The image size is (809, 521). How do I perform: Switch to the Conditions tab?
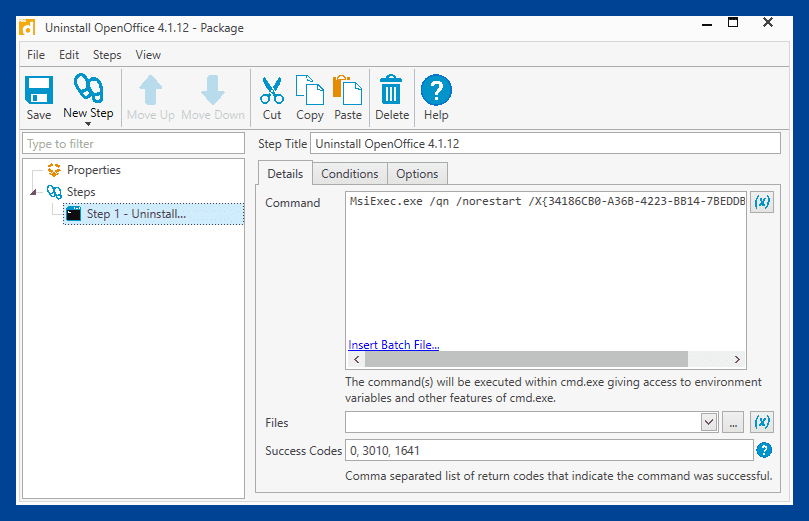(x=350, y=174)
